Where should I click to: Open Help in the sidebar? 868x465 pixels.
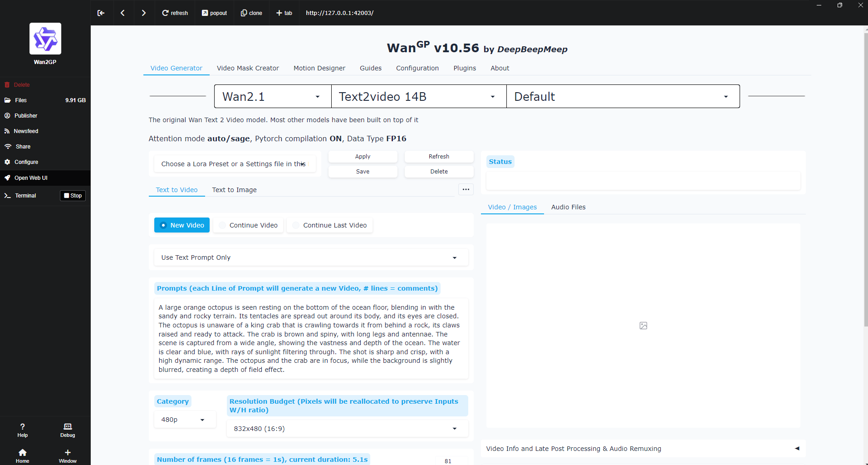click(23, 430)
